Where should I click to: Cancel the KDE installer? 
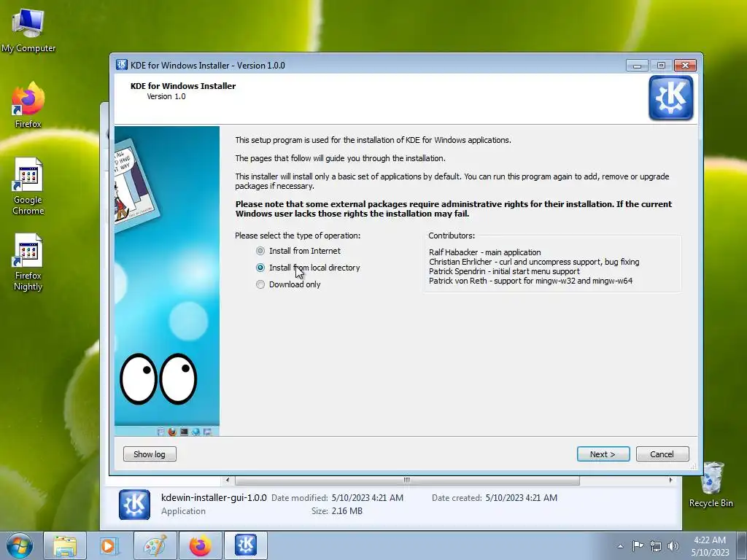pyautogui.click(x=662, y=454)
